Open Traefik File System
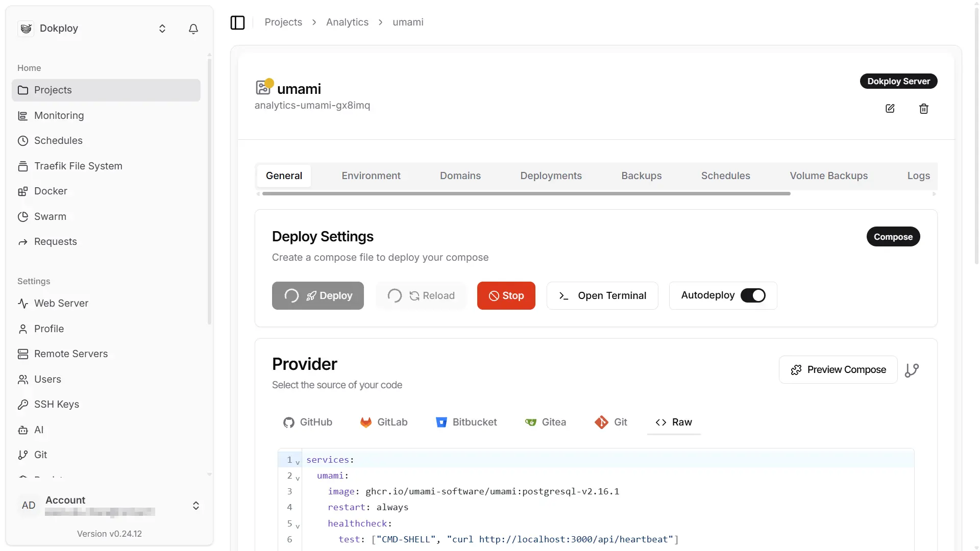The height and width of the screenshot is (551, 980). tap(106, 166)
